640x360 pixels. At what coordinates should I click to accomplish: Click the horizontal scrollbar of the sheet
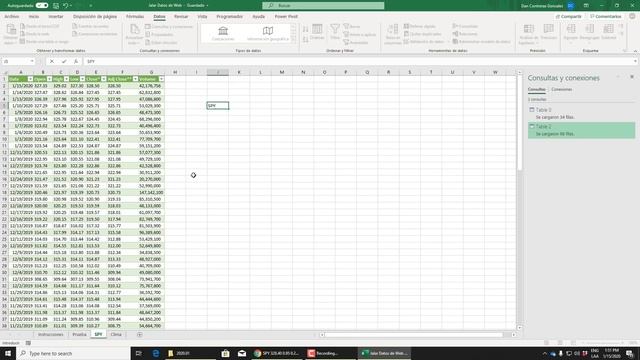414,335
